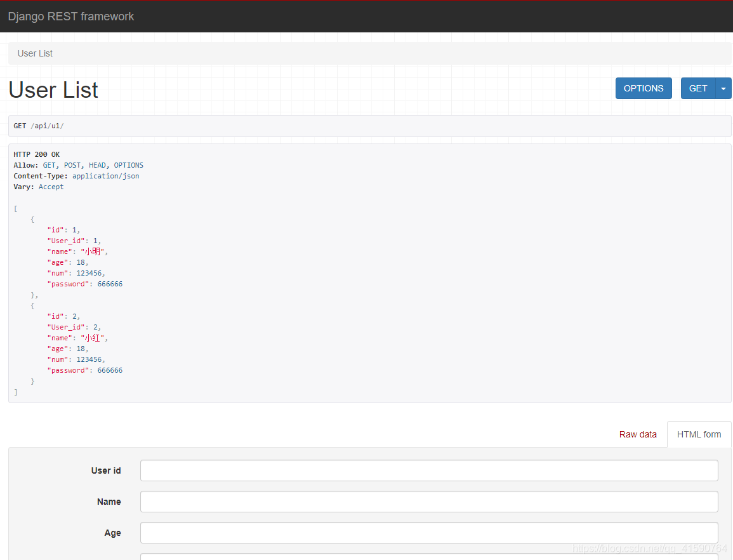The height and width of the screenshot is (560, 733).
Task: Click the Vary Accept header line
Action: tap(38, 187)
